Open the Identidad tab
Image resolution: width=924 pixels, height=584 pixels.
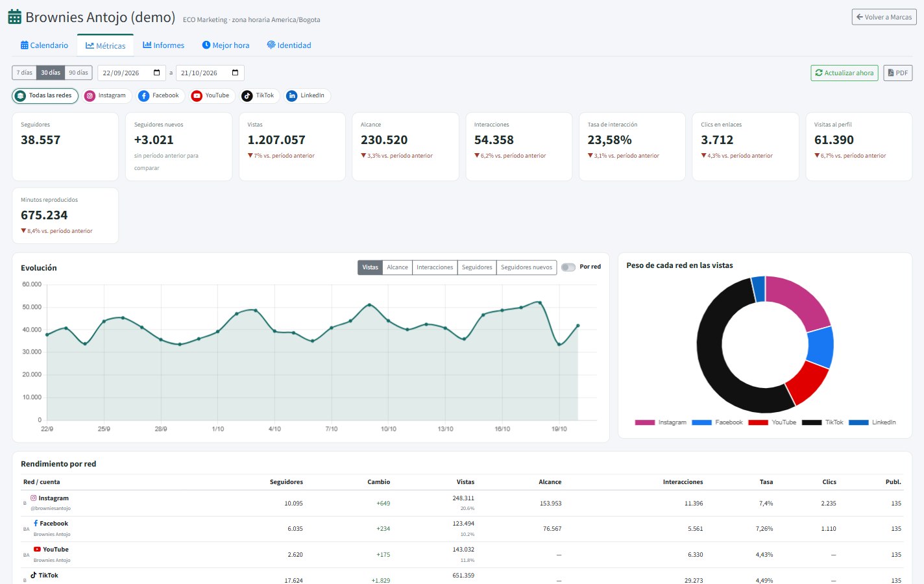(289, 45)
